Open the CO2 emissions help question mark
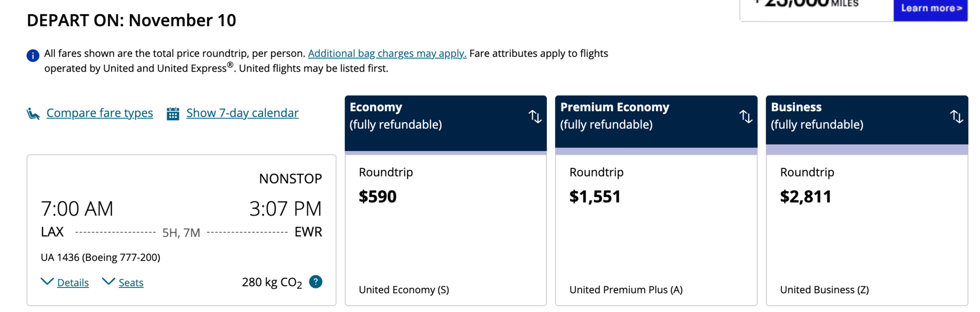Screen dimensions: 980x312 (x=316, y=282)
